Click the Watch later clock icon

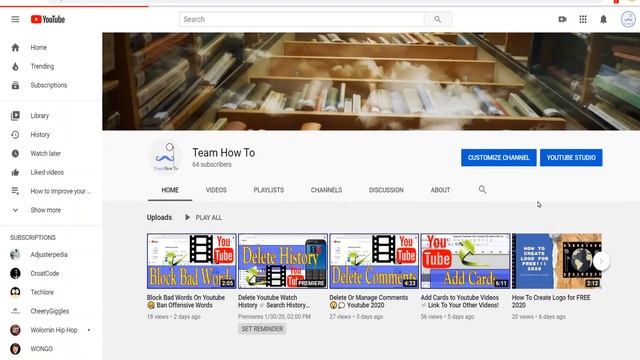coord(15,153)
